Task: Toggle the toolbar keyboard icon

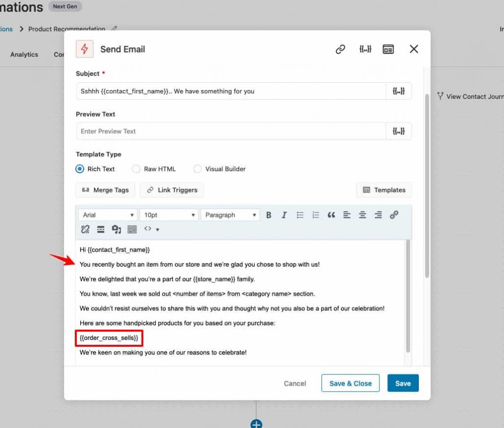Action: pos(132,229)
